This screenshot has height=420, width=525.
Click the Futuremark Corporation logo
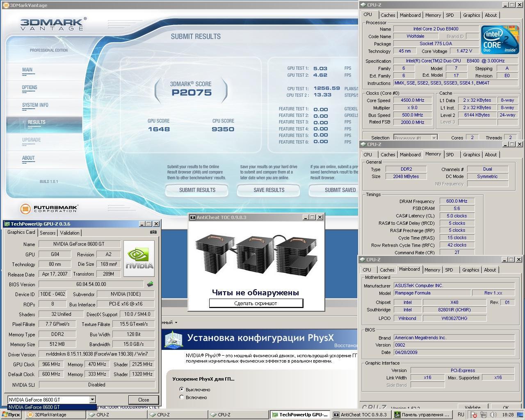coord(49,208)
